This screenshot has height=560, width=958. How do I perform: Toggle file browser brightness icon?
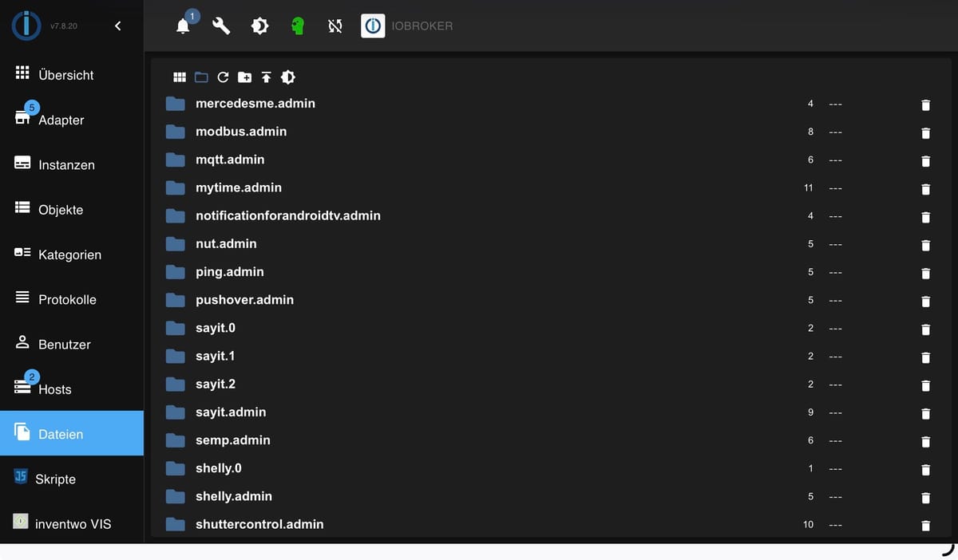click(x=288, y=77)
